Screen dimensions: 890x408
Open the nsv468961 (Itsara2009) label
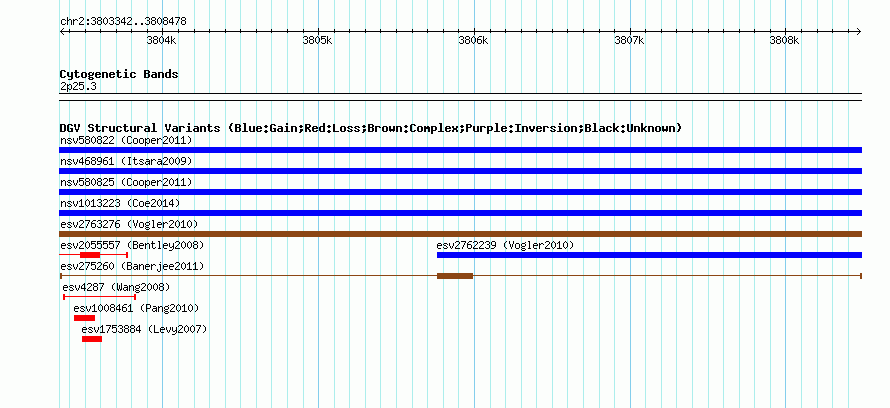click(126, 161)
